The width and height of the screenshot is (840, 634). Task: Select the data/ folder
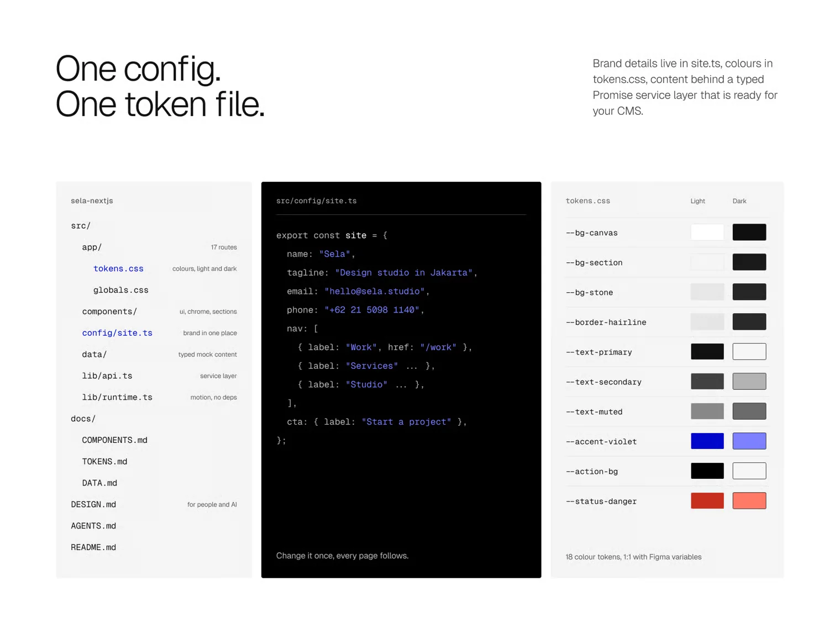pos(95,355)
